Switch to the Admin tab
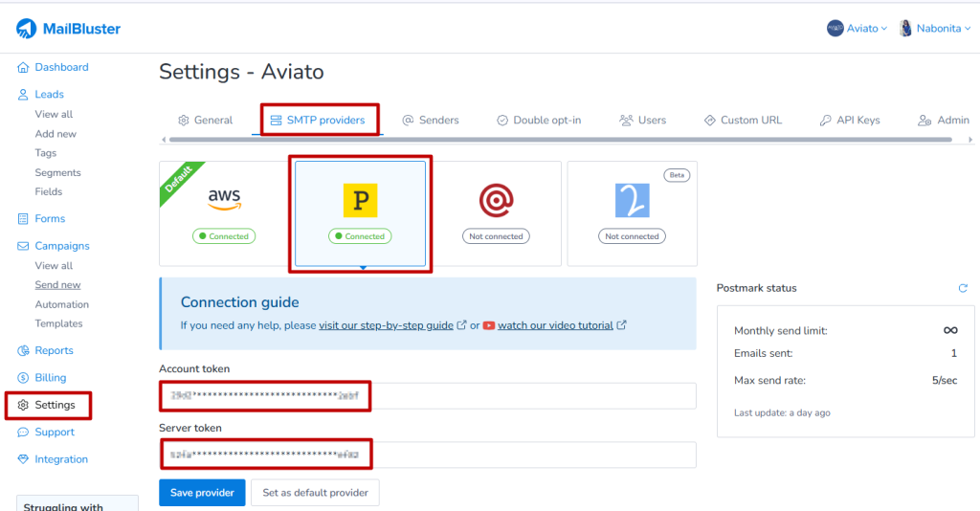The image size is (980, 511). tap(943, 120)
